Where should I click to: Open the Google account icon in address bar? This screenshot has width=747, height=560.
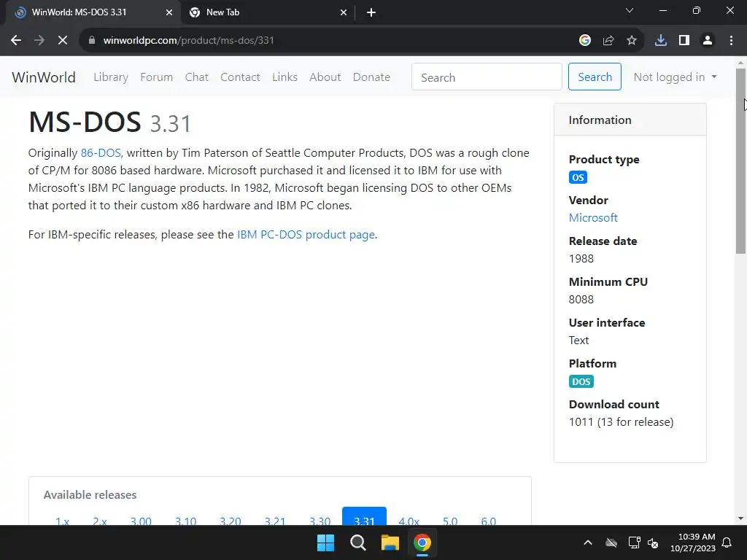click(x=585, y=41)
